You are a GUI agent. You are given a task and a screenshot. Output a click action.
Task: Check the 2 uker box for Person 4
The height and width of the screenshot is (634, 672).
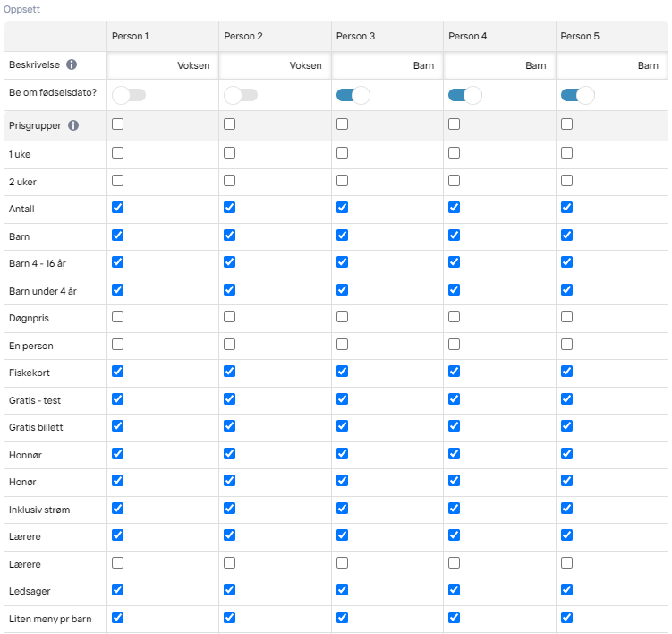click(454, 181)
